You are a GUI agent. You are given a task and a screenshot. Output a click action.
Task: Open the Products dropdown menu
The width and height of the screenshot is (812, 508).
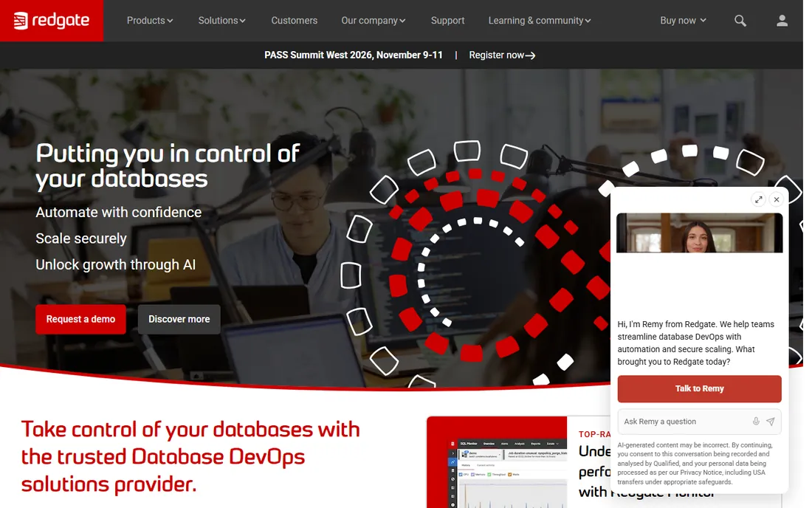tap(150, 21)
